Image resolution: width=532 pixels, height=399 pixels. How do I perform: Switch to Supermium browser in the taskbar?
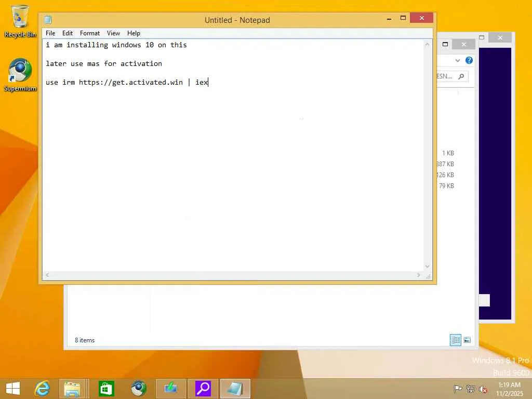pyautogui.click(x=138, y=389)
